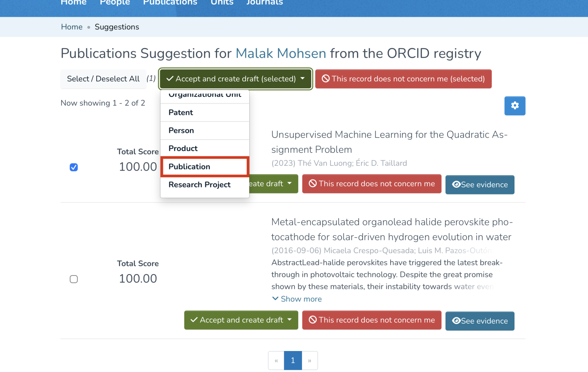Click ban icon on second record's reject button
This screenshot has height=372, width=588.
point(313,320)
